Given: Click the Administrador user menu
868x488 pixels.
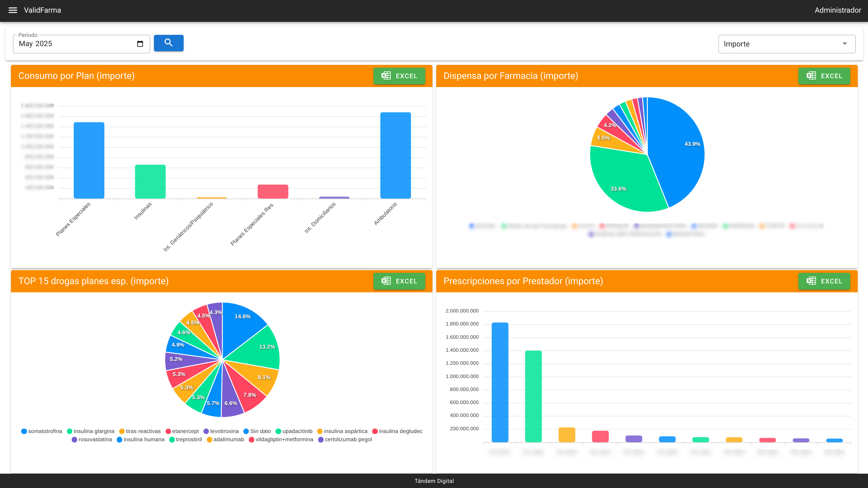Looking at the screenshot, I should point(838,10).
